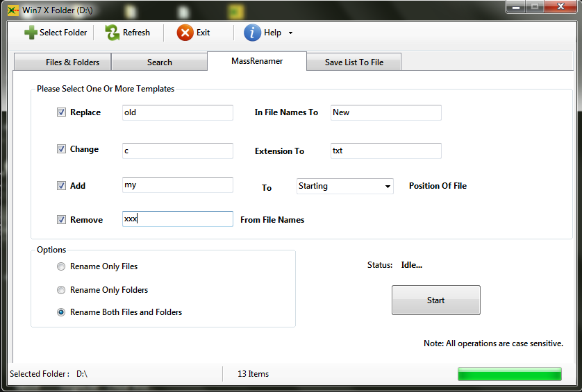The image size is (582, 392).
Task: Click the Extension To field containing 'txt'
Action: coord(385,151)
